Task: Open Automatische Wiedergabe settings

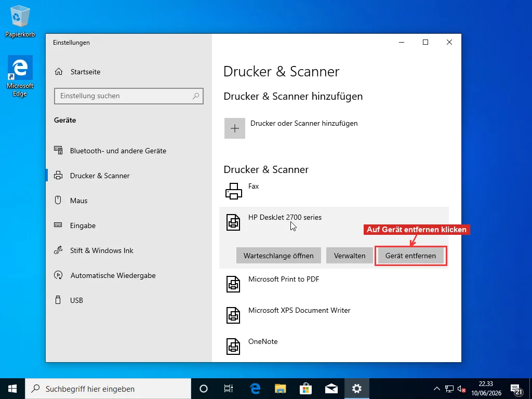Action: (113, 275)
